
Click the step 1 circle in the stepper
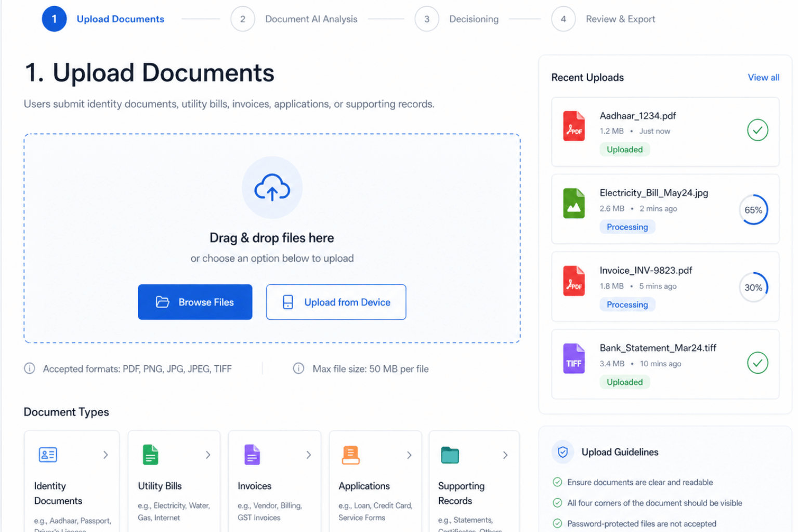pyautogui.click(x=54, y=19)
